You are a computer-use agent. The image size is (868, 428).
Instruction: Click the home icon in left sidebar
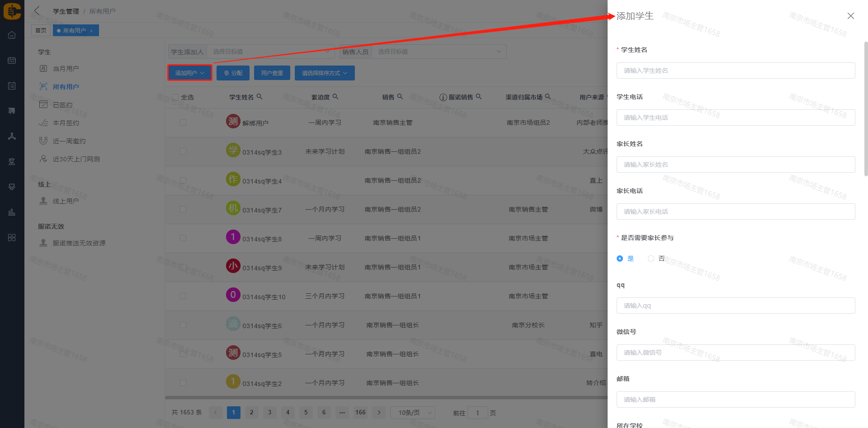(12, 35)
